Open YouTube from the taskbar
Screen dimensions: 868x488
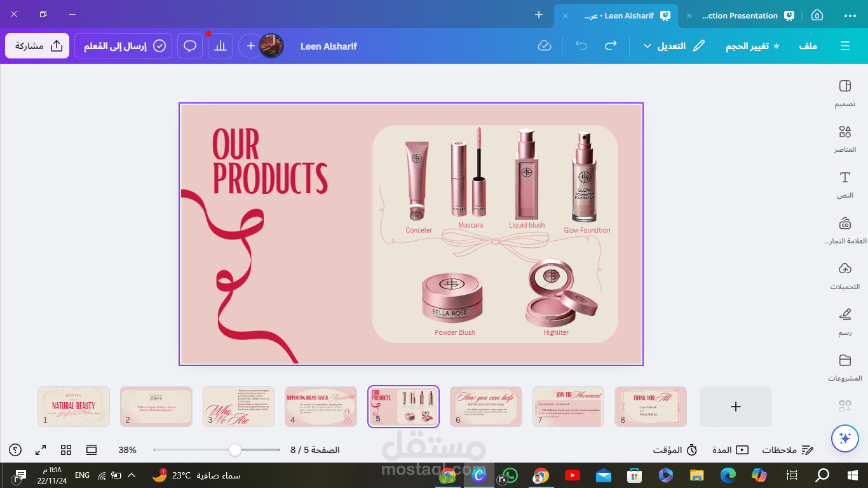572,475
